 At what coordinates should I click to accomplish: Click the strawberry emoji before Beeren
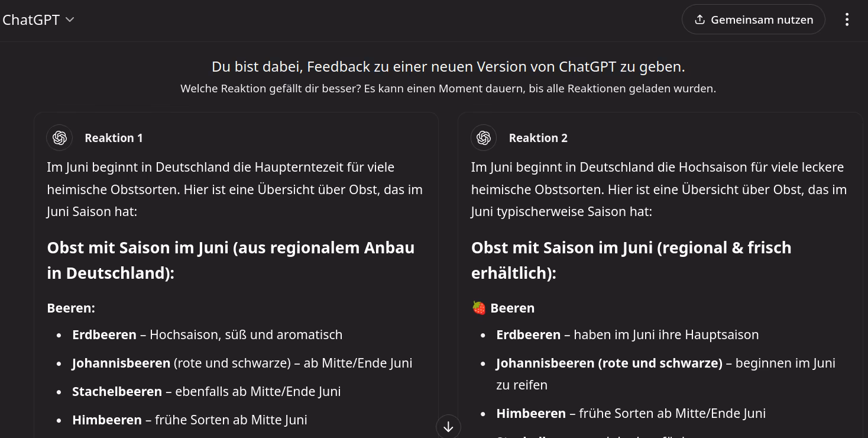478,308
